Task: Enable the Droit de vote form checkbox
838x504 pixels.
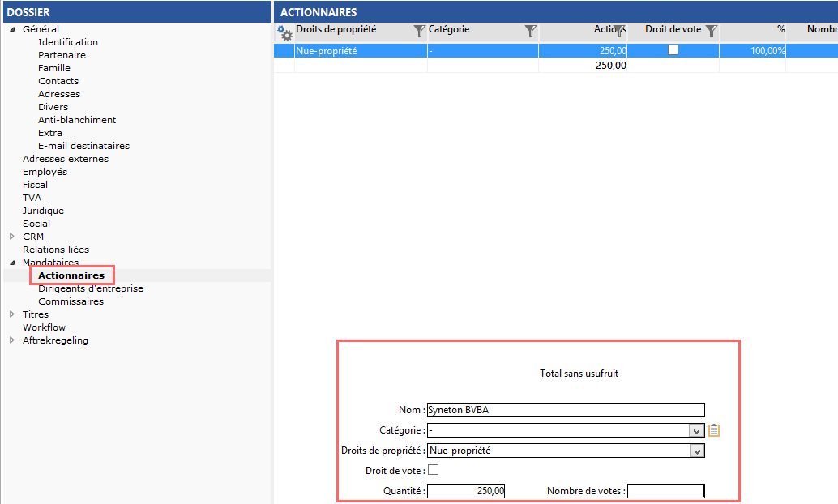Action: point(433,470)
